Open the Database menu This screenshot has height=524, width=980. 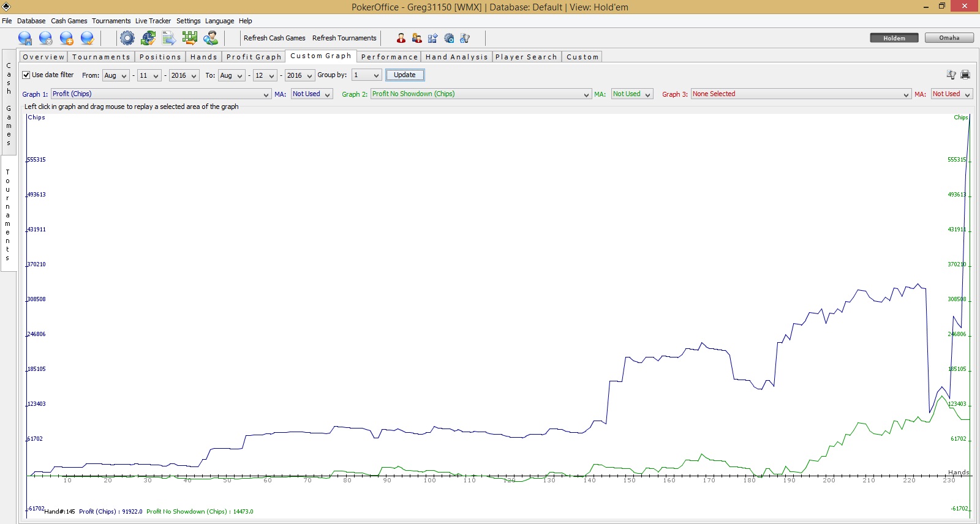(x=31, y=21)
